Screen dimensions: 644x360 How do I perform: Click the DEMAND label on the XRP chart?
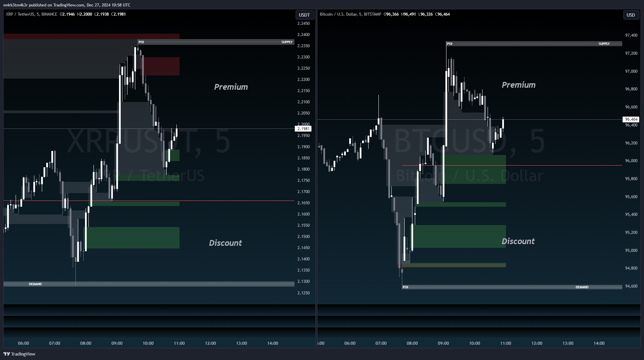click(x=35, y=284)
